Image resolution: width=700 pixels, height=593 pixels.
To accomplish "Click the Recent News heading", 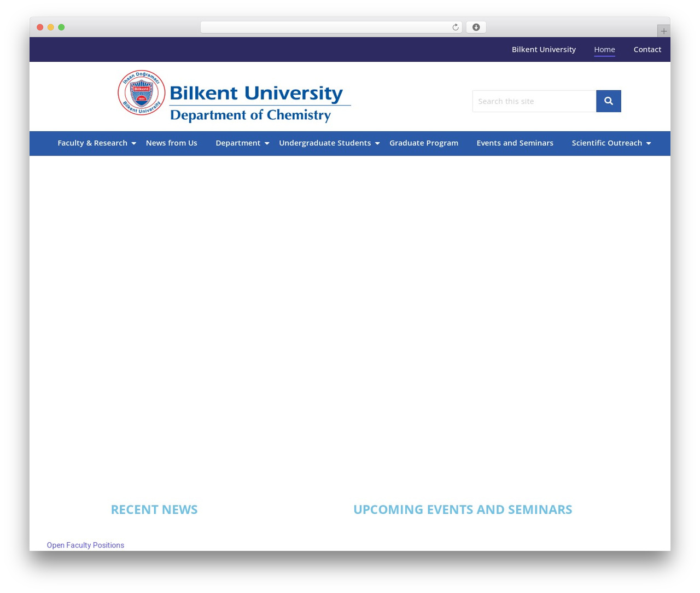I will [154, 509].
